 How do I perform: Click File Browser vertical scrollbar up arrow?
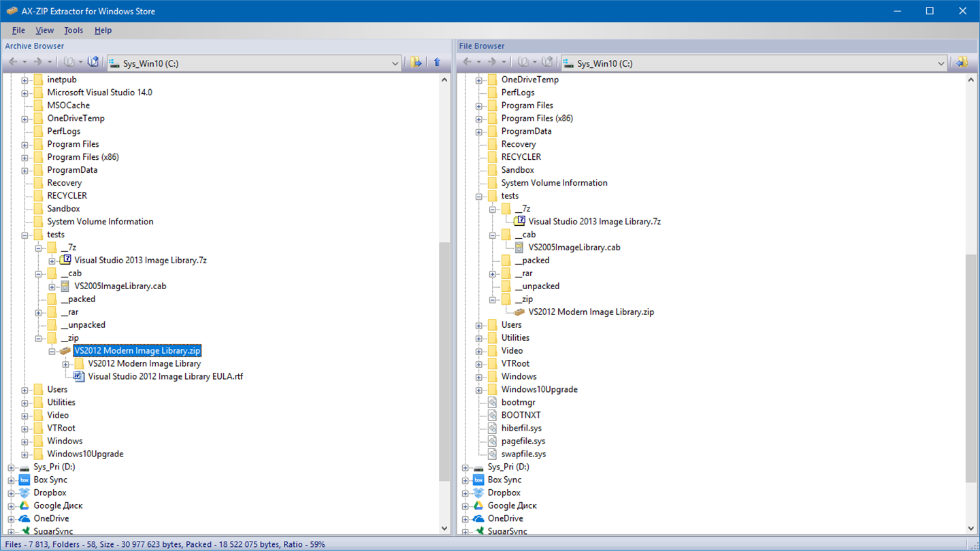coord(971,80)
